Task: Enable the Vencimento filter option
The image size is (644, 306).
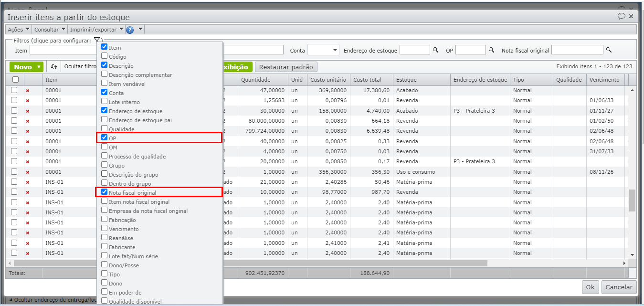Action: 105,229
